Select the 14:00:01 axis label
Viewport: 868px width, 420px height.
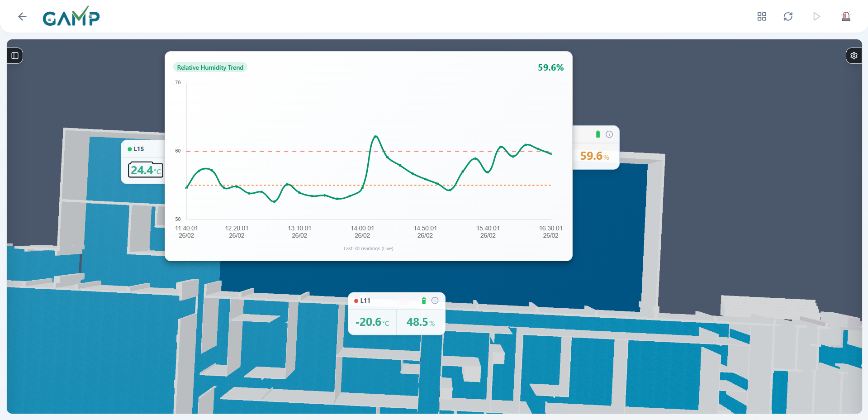point(362,232)
